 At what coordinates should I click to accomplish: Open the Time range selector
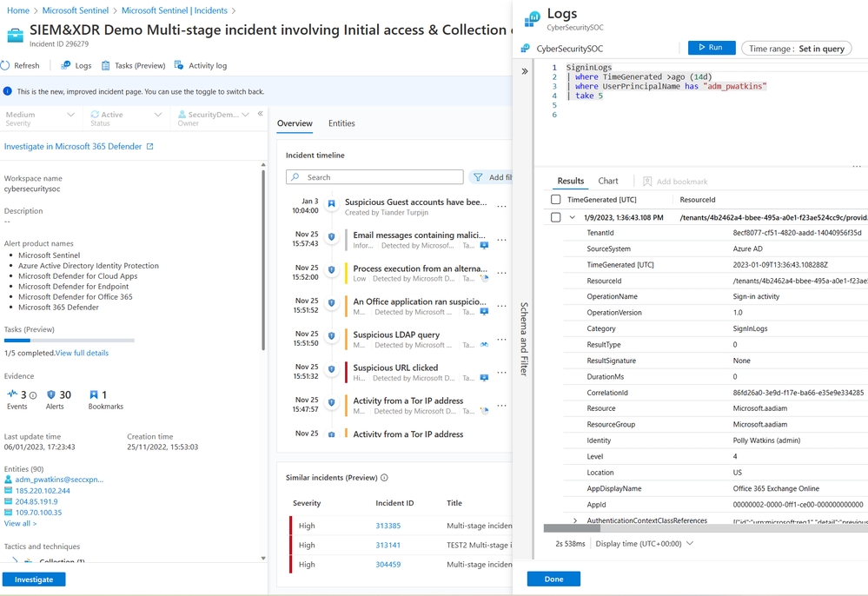click(796, 48)
